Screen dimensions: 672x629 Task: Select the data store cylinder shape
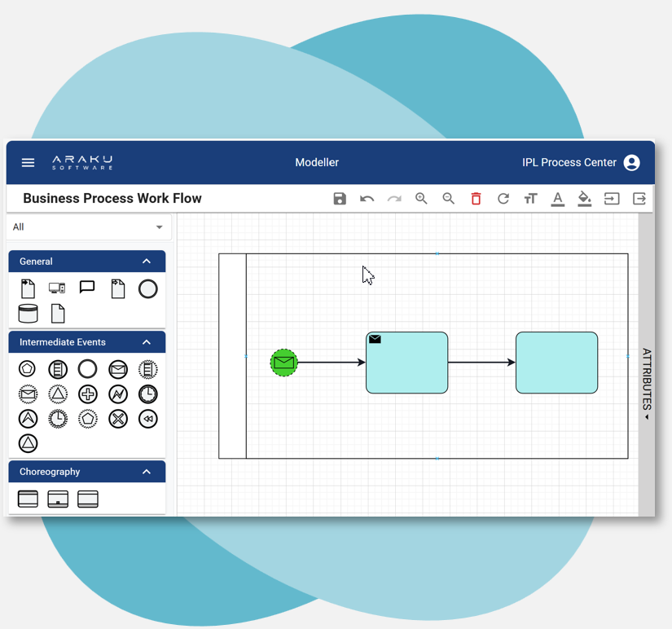(28, 314)
